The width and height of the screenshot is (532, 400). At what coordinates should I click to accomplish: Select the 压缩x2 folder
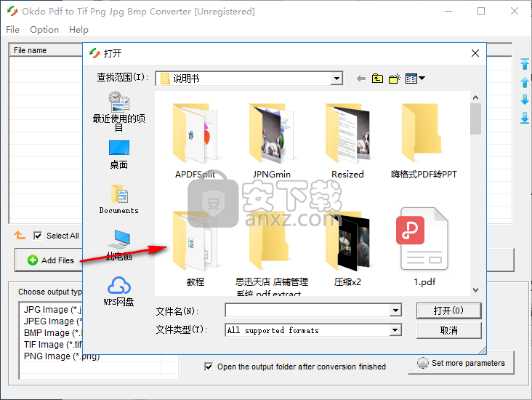click(x=347, y=248)
